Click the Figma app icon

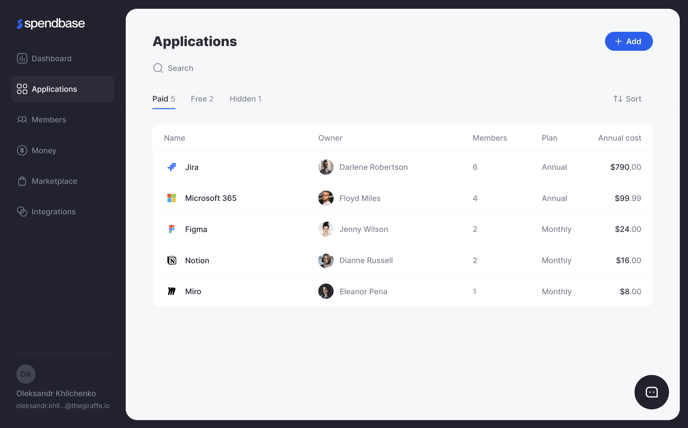[172, 229]
